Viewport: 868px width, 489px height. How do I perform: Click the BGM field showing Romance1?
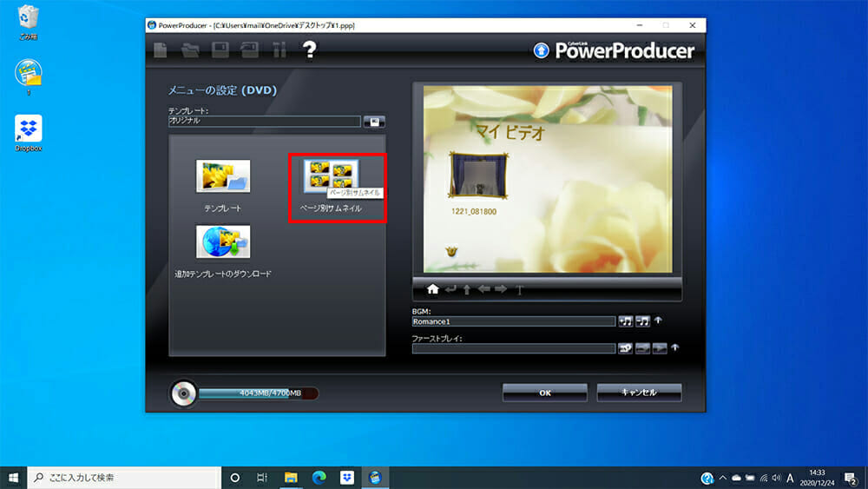514,321
